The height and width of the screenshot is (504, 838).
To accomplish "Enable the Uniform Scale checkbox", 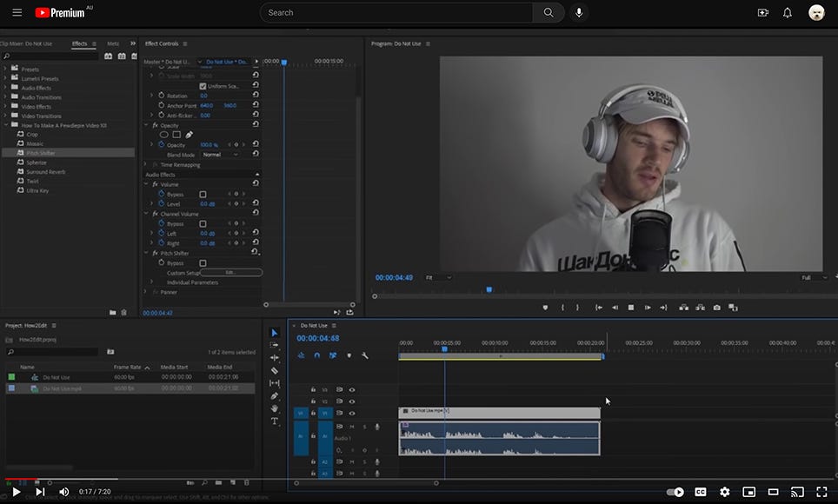I will pyautogui.click(x=203, y=85).
